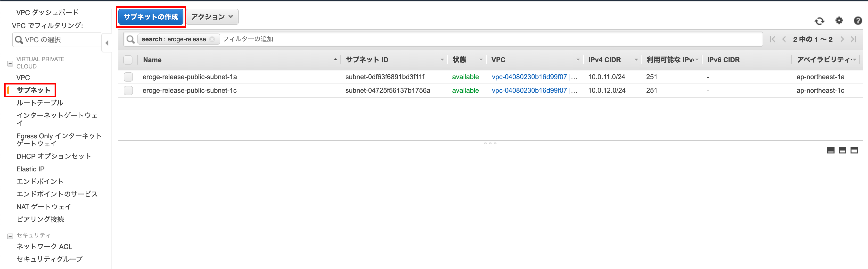
Task: Collapse the セキュリティ section
Action: point(10,236)
